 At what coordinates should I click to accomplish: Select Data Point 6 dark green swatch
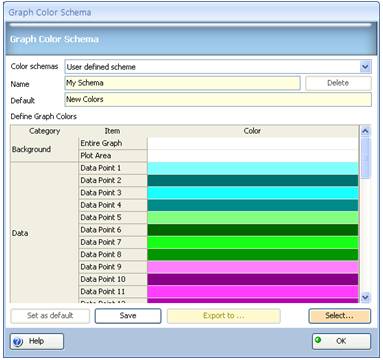pos(253,230)
